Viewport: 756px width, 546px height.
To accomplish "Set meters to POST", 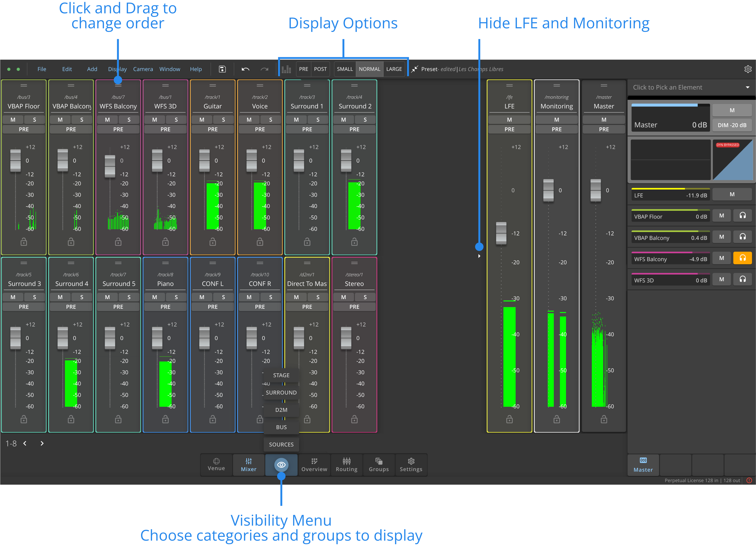I will 320,69.
